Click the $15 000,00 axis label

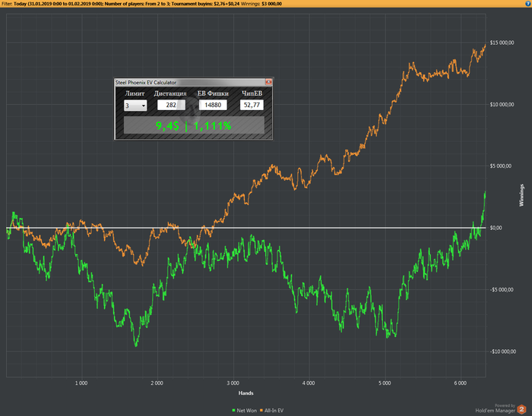[502, 43]
